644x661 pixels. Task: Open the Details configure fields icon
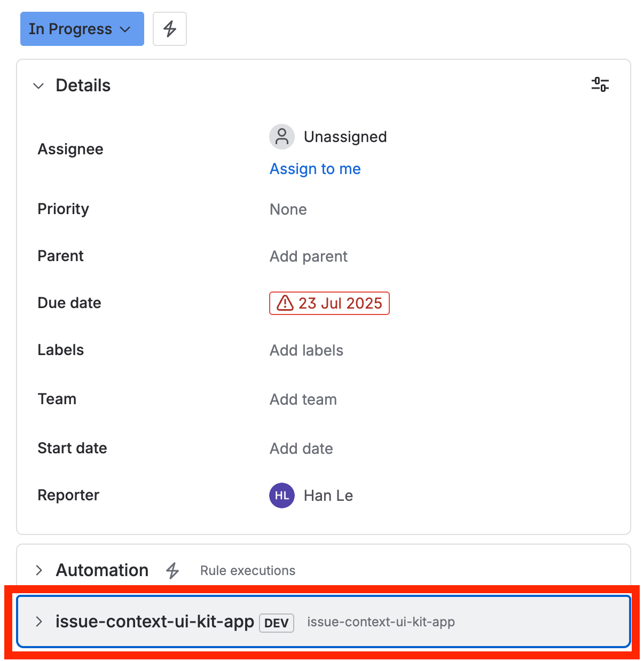[x=600, y=84]
